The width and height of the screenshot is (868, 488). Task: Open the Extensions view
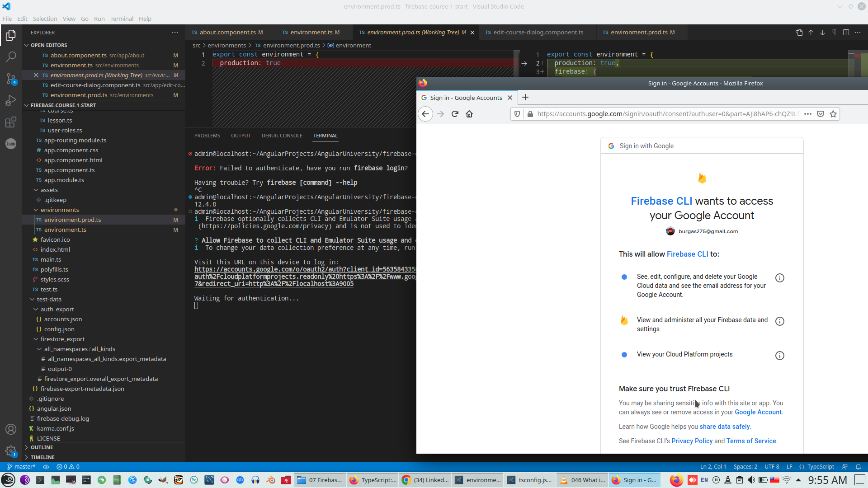pos(11,122)
